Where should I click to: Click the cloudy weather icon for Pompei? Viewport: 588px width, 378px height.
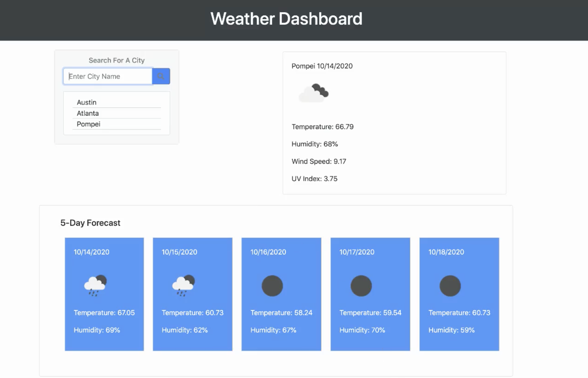(313, 93)
